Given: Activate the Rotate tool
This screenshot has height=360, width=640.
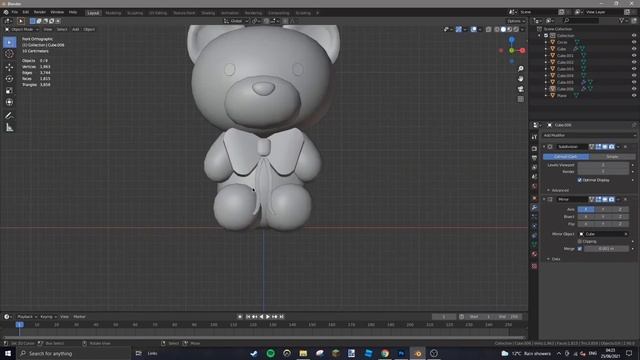Looking at the screenshot, I should click(9, 79).
